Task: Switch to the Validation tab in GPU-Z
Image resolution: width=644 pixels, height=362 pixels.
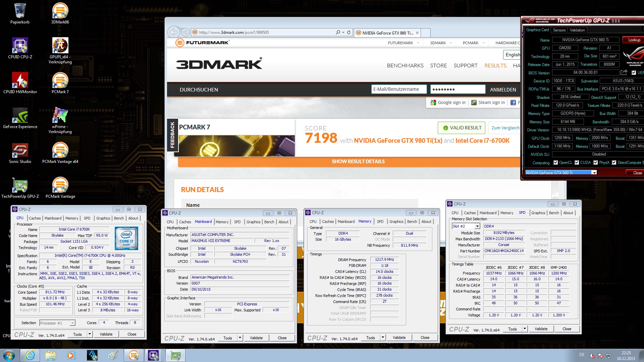Action: click(577, 30)
